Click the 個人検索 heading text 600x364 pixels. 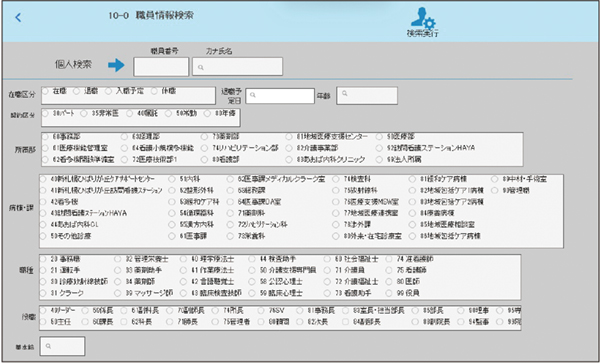[x=73, y=65]
